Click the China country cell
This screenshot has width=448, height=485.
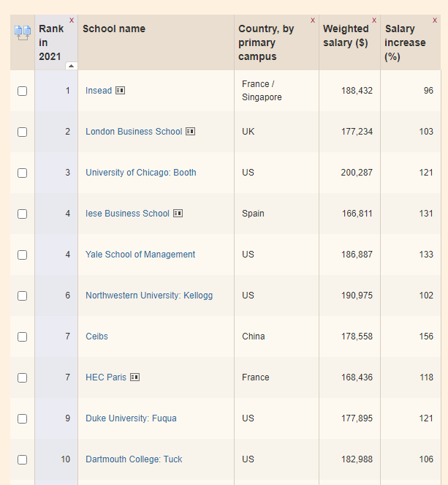[254, 337]
